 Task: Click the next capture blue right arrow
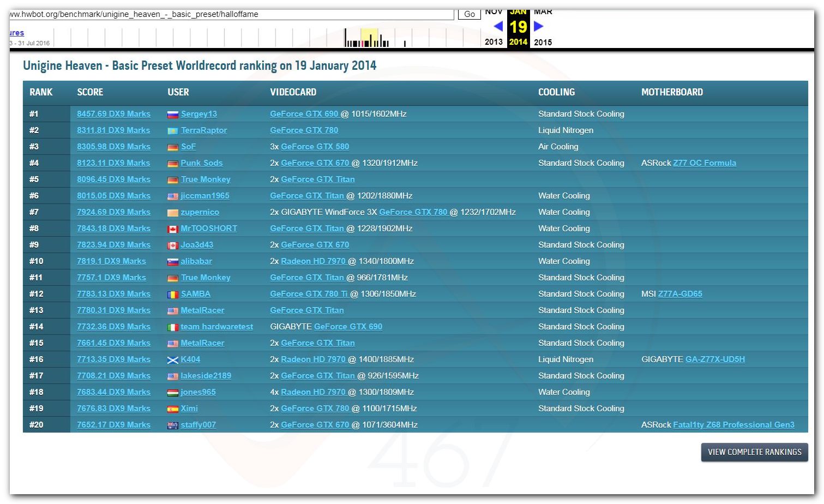pos(538,26)
